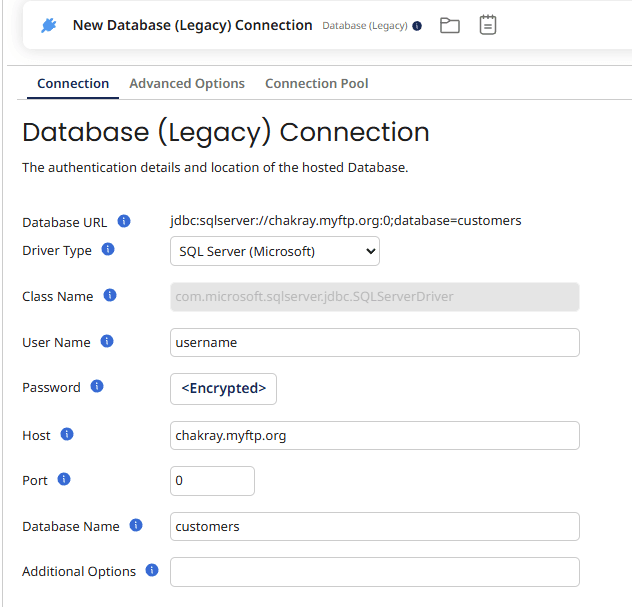The height and width of the screenshot is (607, 632).
Task: Click the Encrypted password button
Action: pos(223,389)
